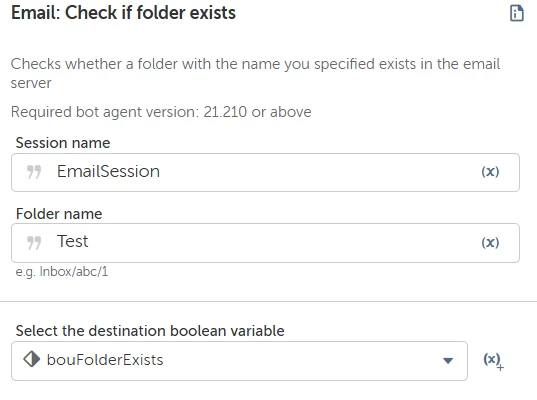Create a new variable beside bouFolderExists dropdown
Viewport: 537px width, 400px height.
[x=493, y=361]
